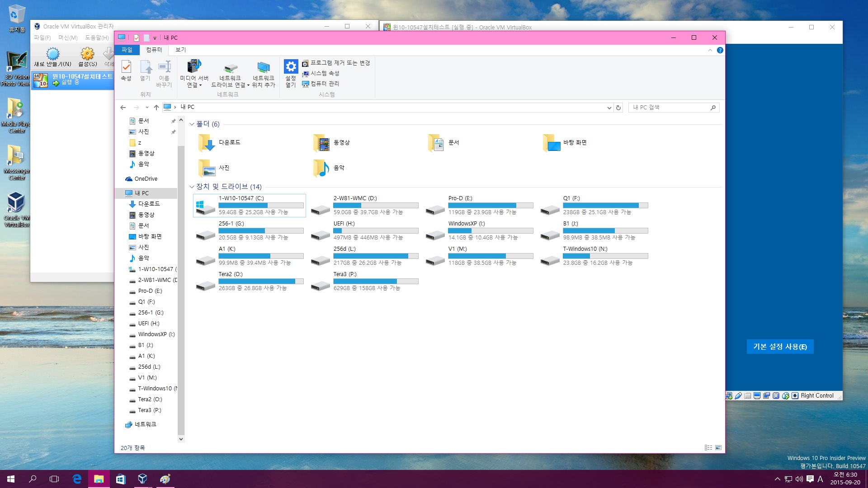Viewport: 868px width, 488px height.
Task: Collapse the ribbon with chevron
Action: coord(710,50)
